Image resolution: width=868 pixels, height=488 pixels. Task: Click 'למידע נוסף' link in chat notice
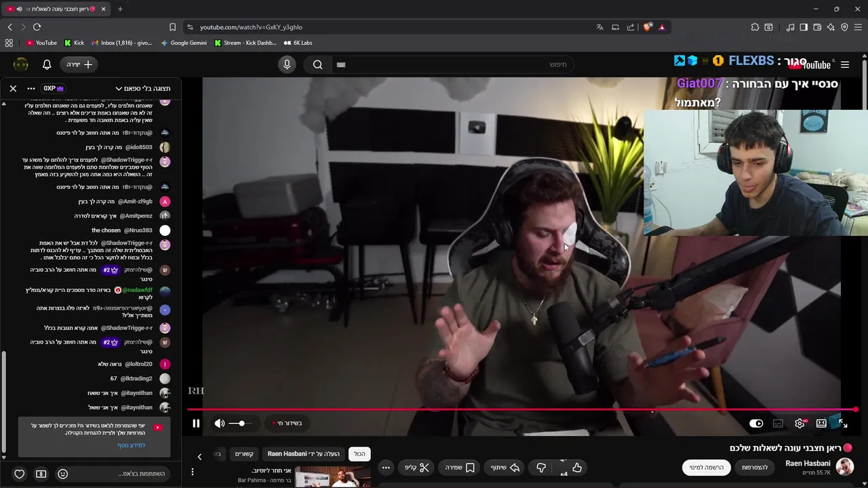[x=132, y=445]
